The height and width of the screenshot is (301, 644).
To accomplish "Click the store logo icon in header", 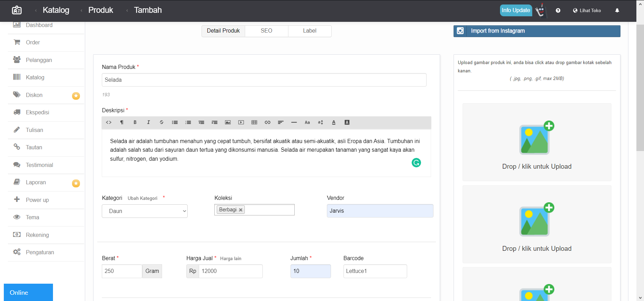I will (17, 10).
